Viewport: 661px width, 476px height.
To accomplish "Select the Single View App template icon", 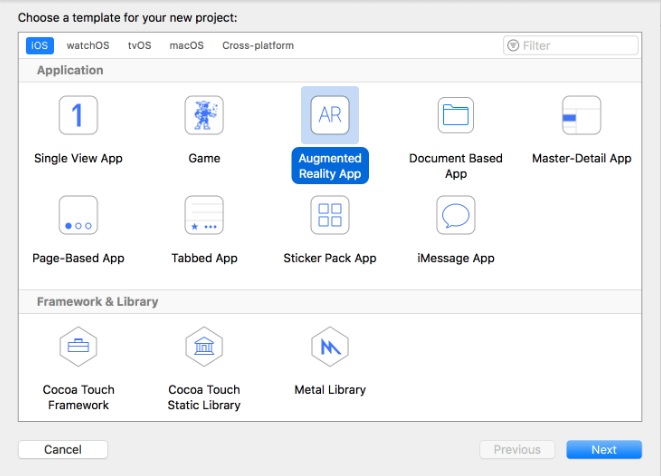I will pyautogui.click(x=78, y=116).
